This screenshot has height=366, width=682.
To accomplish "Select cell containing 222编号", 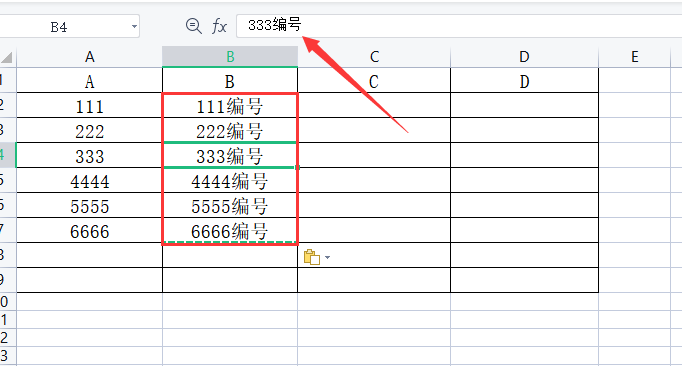I will point(230,130).
